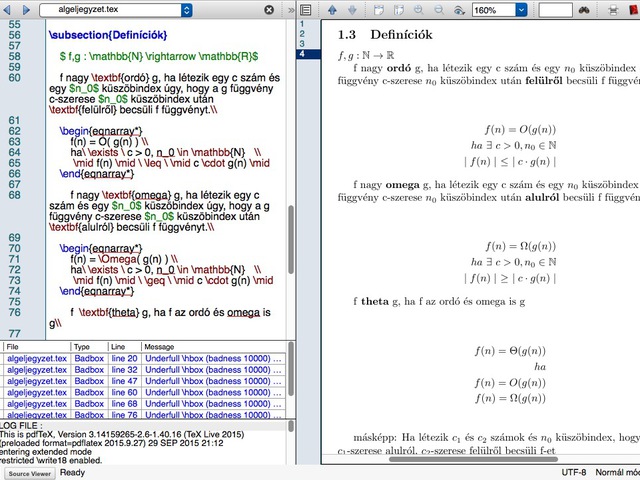The width and height of the screenshot is (640, 480).
Task: Sort by the Type column header
Action: coord(89,347)
